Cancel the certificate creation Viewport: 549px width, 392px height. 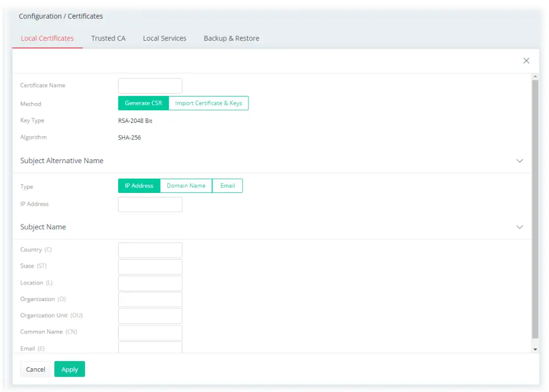(35, 369)
